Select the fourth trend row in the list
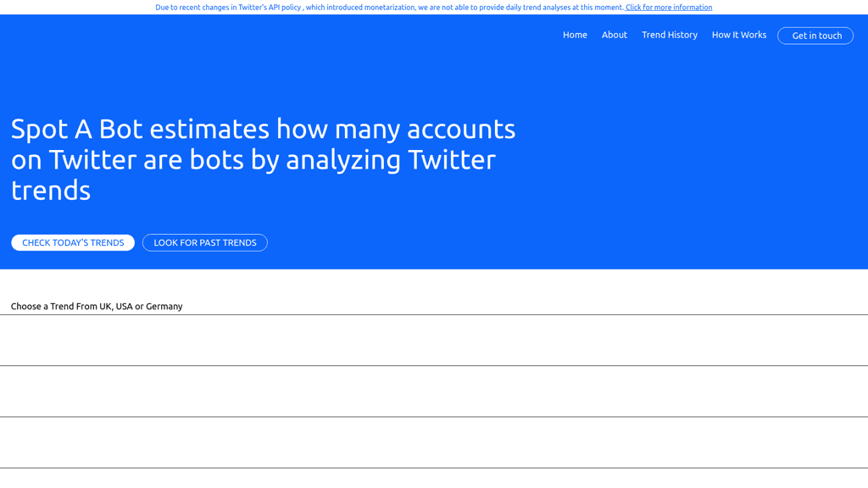 coord(434,474)
